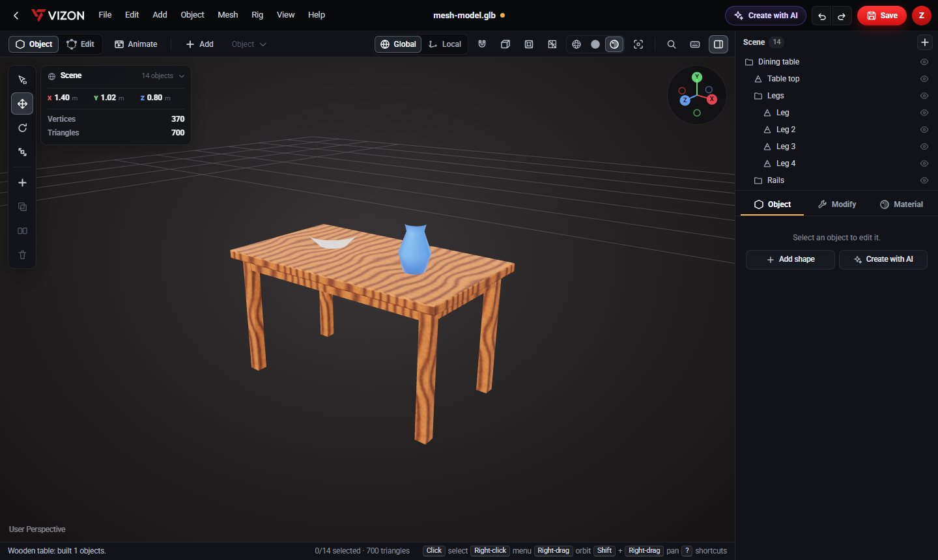Redo the last action
The width and height of the screenshot is (938, 560).
click(x=842, y=16)
